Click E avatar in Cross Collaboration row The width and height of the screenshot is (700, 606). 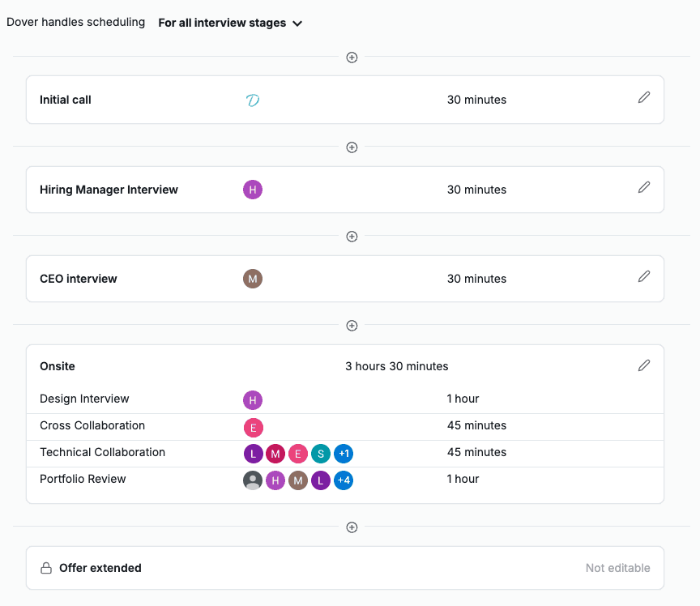point(254,427)
